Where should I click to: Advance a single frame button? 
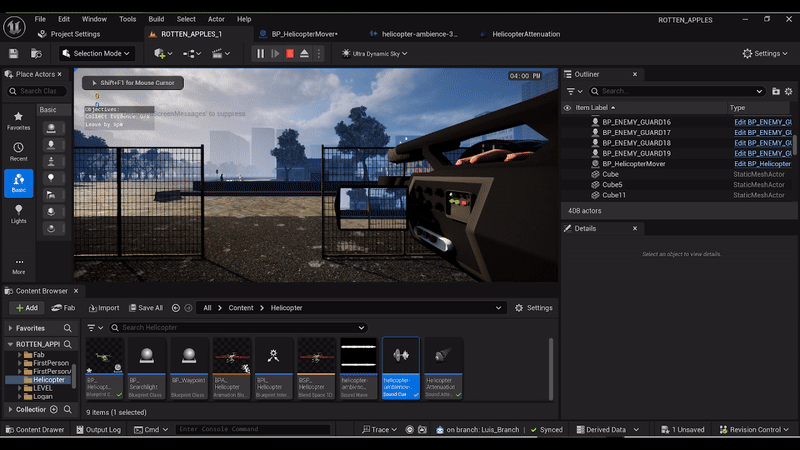coord(276,54)
